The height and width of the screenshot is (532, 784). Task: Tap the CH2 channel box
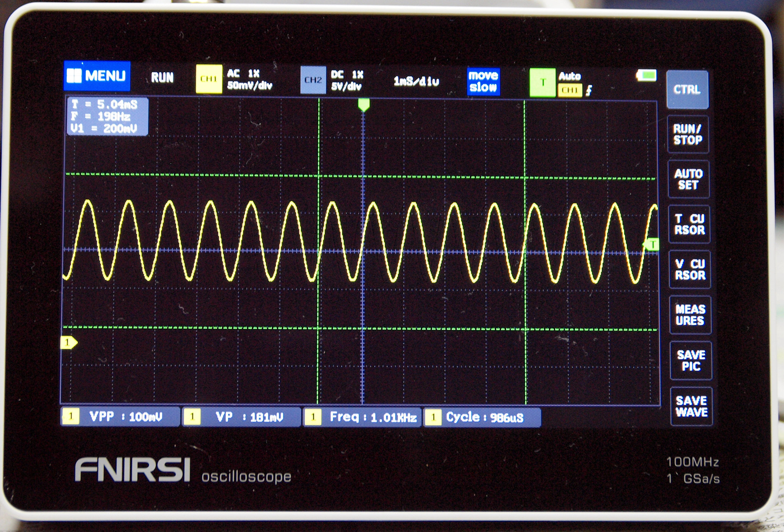coord(313,80)
